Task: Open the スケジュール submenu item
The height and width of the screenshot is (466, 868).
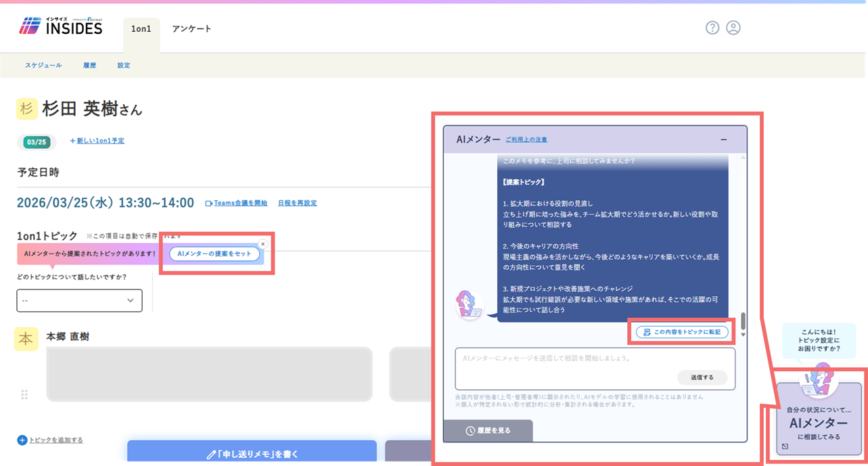Action: (x=43, y=66)
